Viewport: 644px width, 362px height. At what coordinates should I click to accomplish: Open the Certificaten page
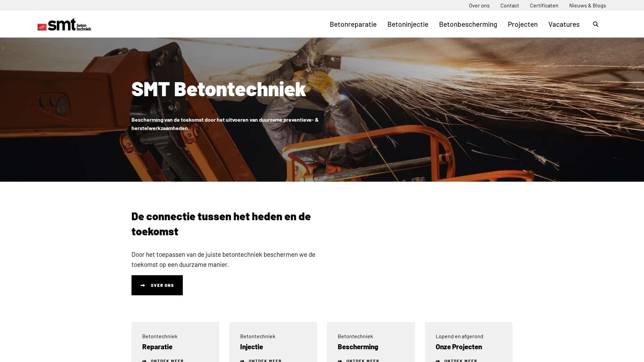[x=544, y=5]
